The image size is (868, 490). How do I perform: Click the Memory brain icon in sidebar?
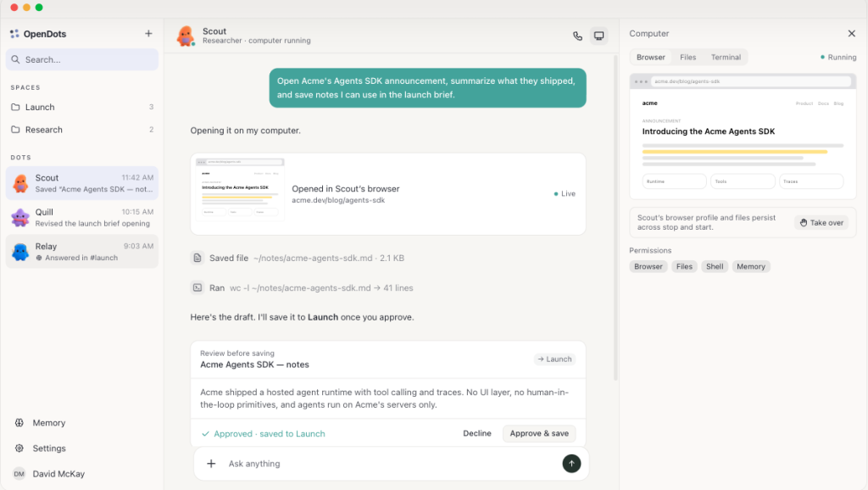pos(19,422)
